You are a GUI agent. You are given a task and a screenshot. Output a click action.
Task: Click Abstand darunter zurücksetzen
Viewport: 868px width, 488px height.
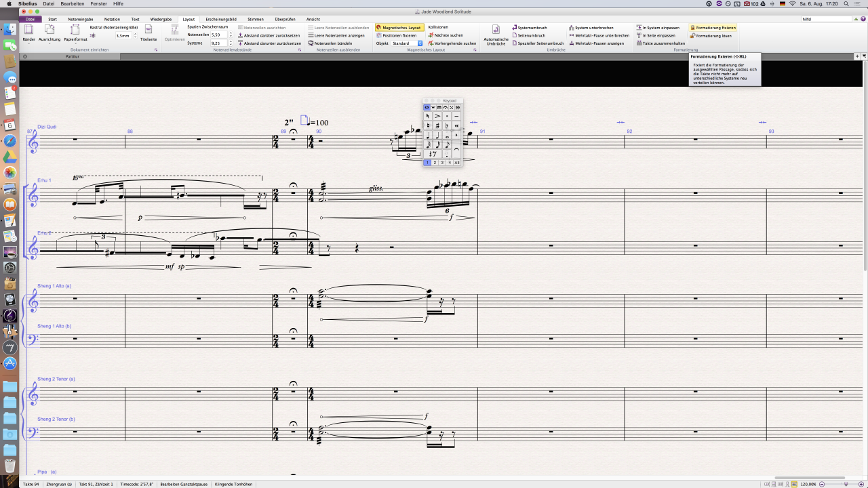coord(269,43)
